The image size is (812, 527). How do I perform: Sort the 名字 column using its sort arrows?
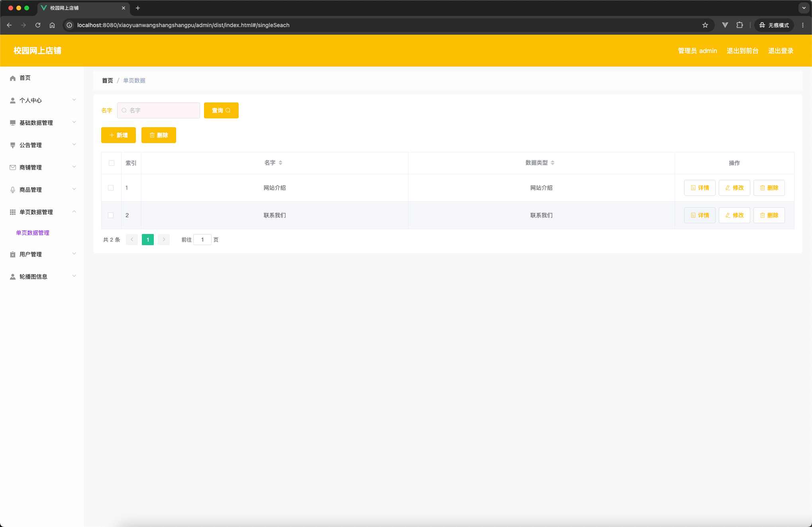pos(280,163)
